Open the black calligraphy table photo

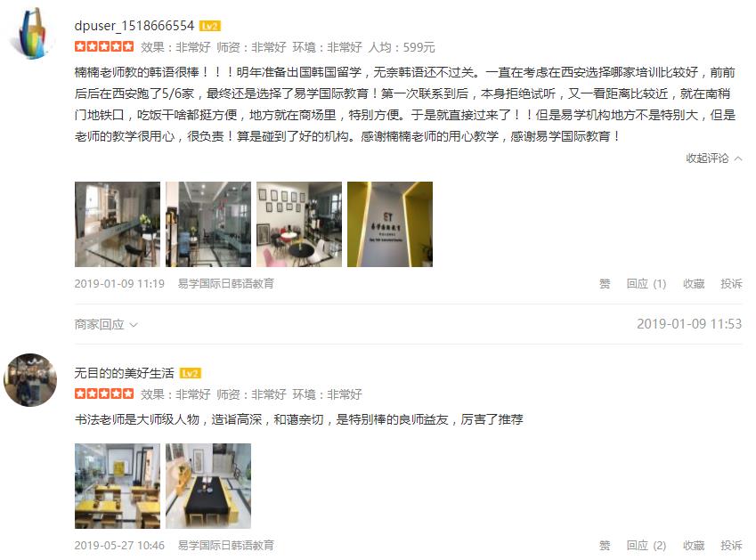208,486
